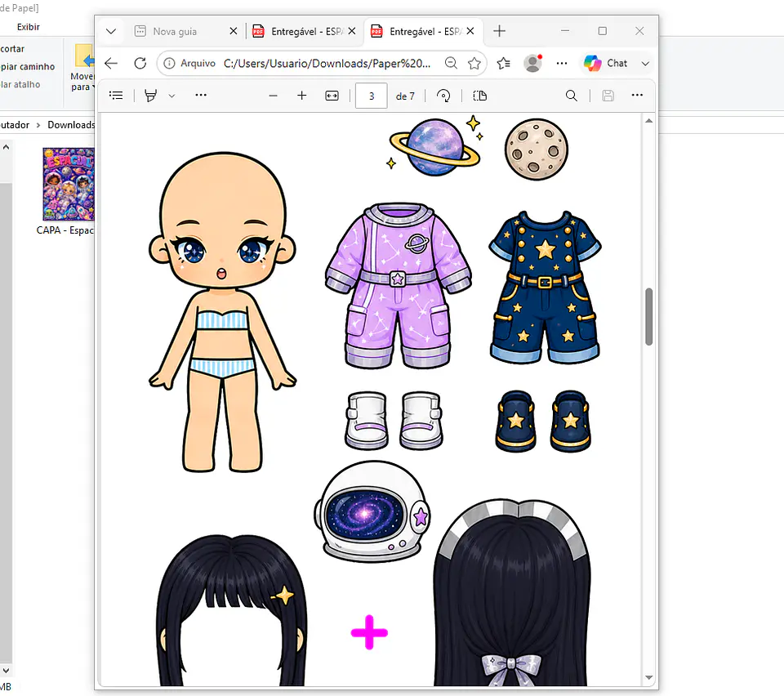Click the PDF scroll down arrow

(649, 677)
